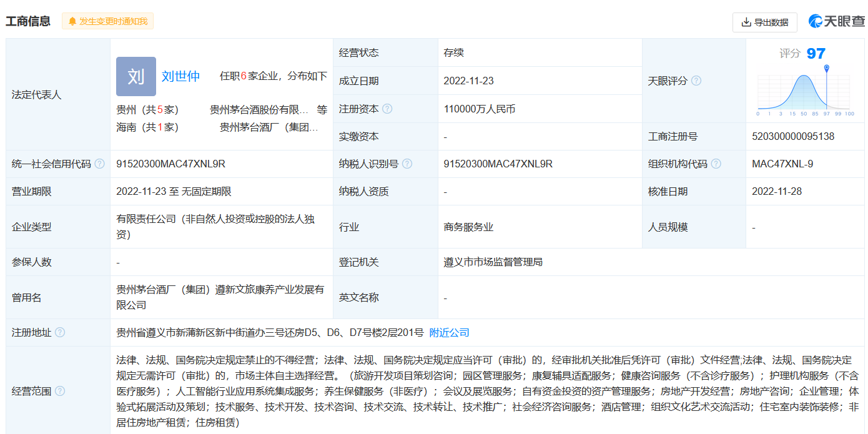
Task: Open 刘世仲 legal representative profile
Action: [180, 76]
